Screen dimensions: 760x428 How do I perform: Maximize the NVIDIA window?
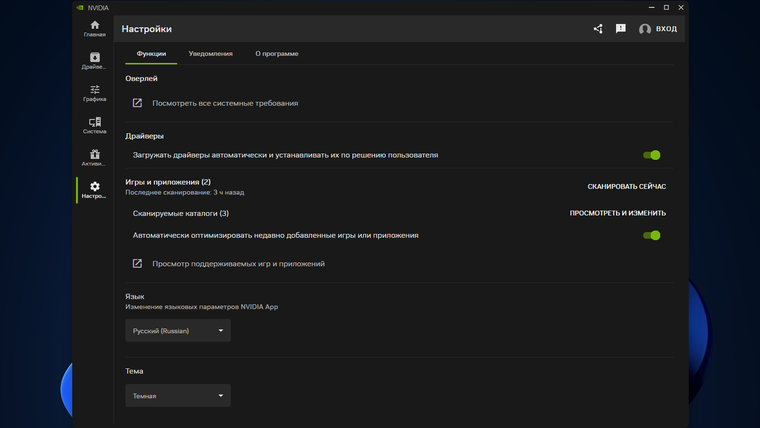click(666, 7)
